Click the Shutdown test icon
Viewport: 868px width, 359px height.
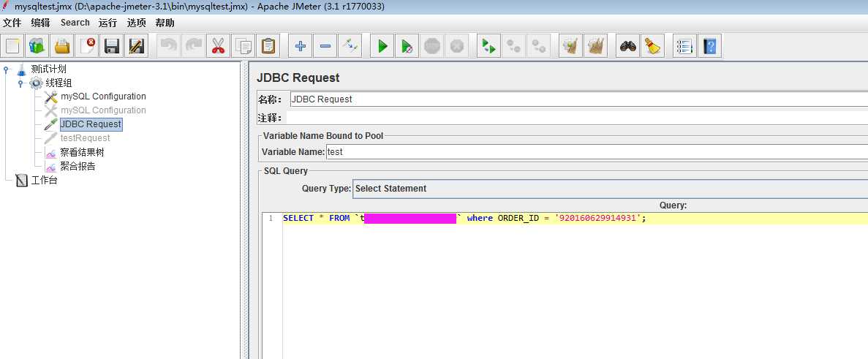[x=457, y=46]
